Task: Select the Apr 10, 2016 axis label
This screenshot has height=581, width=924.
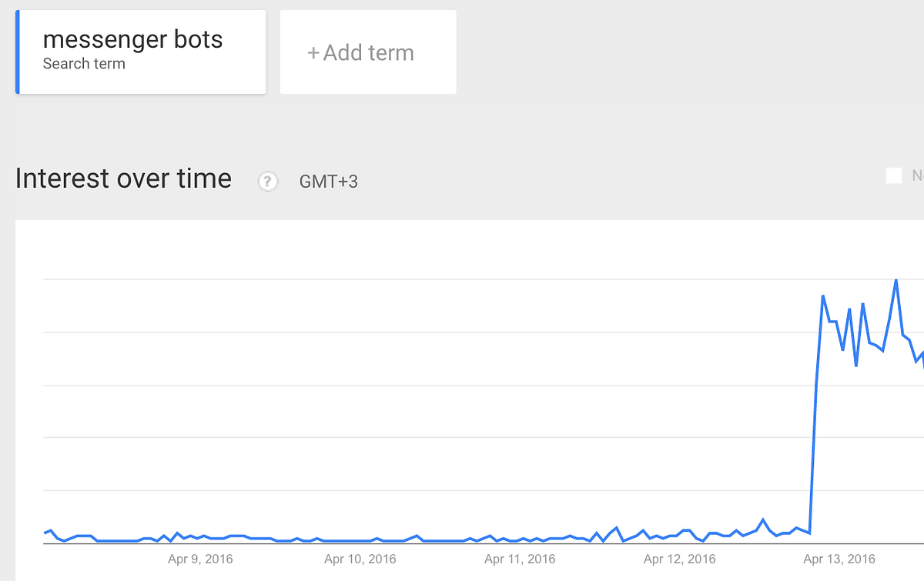Action: click(360, 559)
